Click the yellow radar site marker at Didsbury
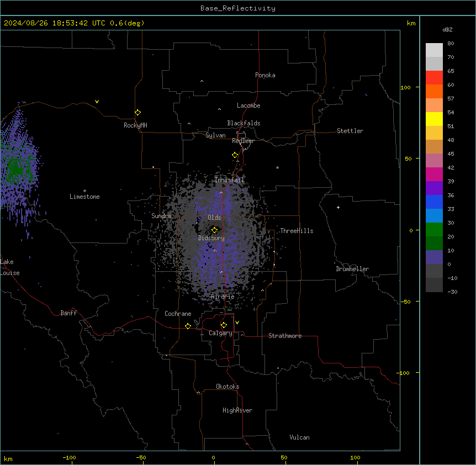Screen dimensions: 476x465 (214, 230)
